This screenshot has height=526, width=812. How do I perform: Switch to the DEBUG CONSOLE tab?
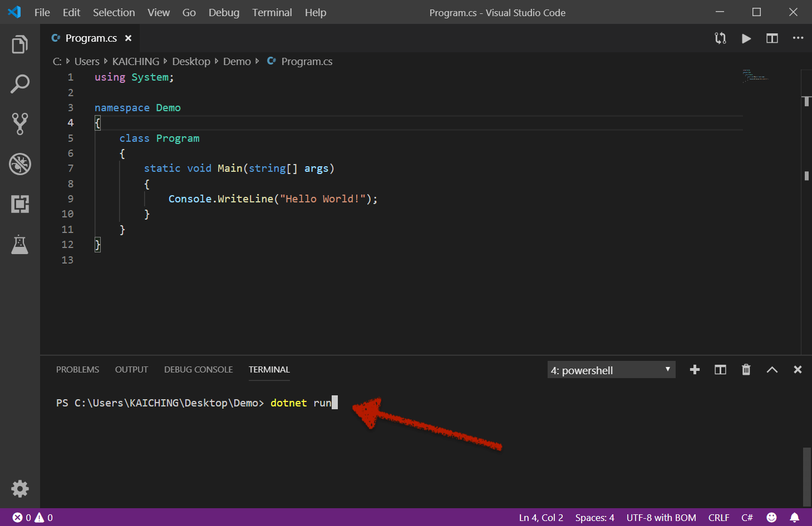click(x=198, y=369)
